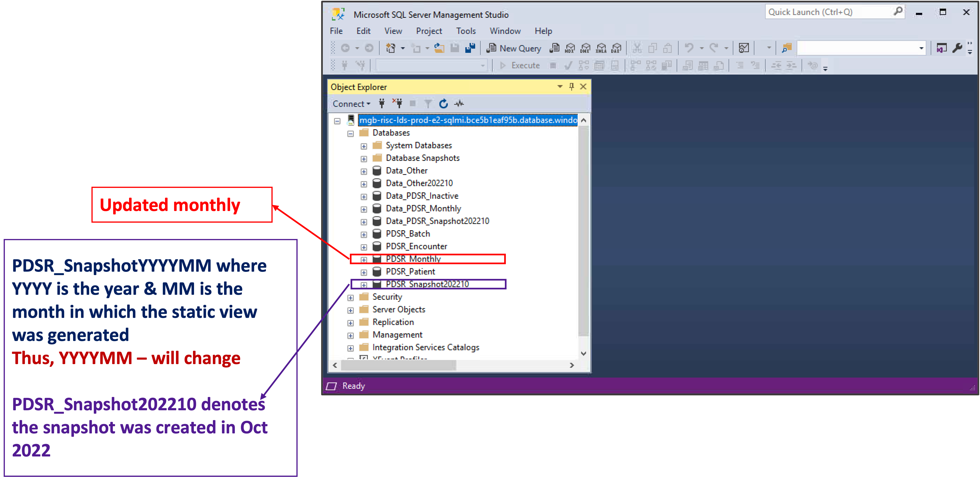The height and width of the screenshot is (477, 980).
Task: Select the Server Objects folder
Action: 399,309
